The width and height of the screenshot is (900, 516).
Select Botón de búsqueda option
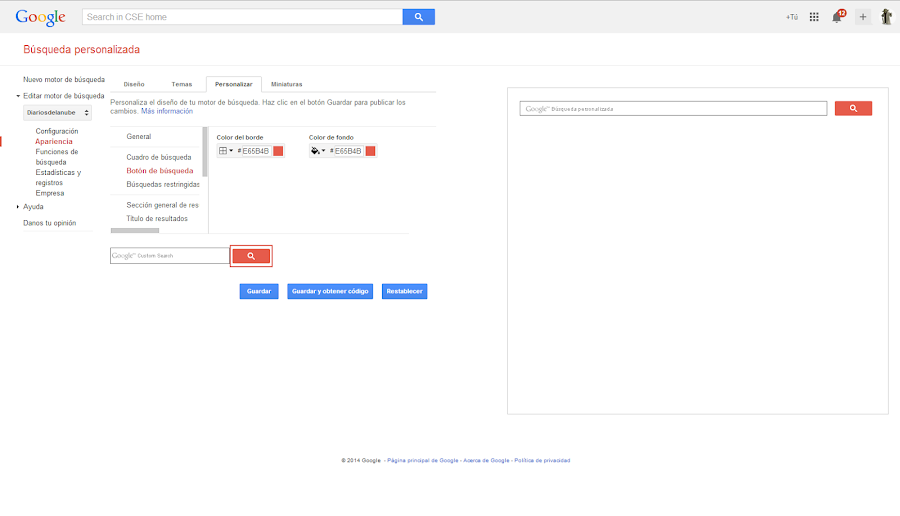pyautogui.click(x=160, y=171)
